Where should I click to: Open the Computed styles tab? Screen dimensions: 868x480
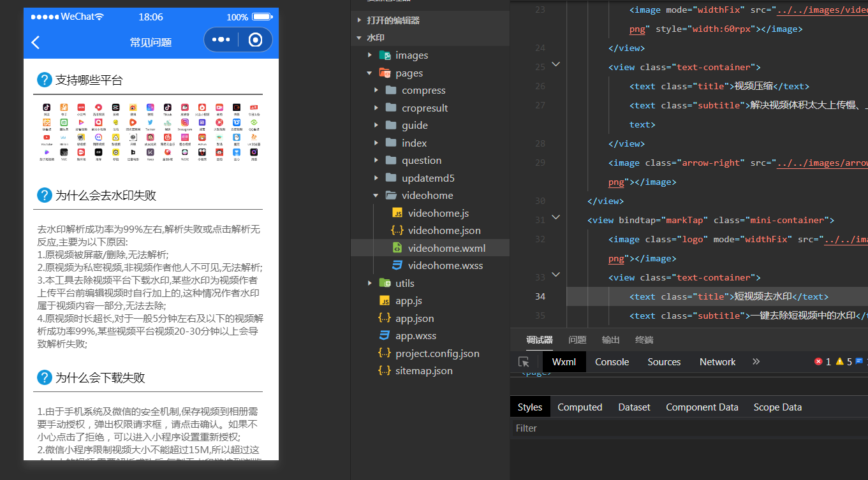click(579, 407)
